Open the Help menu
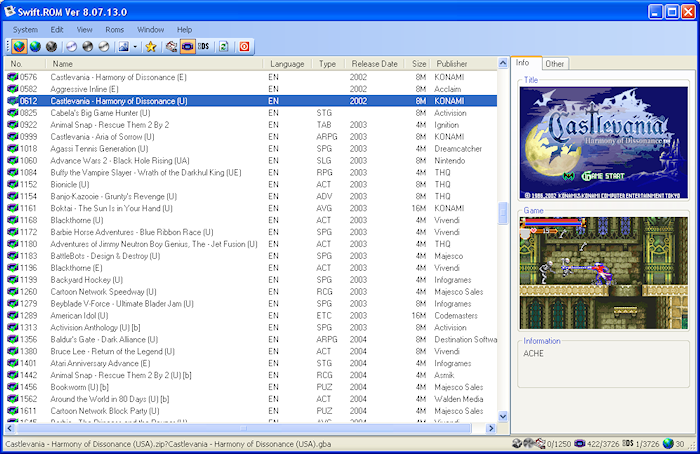The height and width of the screenshot is (454, 700). pos(184,29)
